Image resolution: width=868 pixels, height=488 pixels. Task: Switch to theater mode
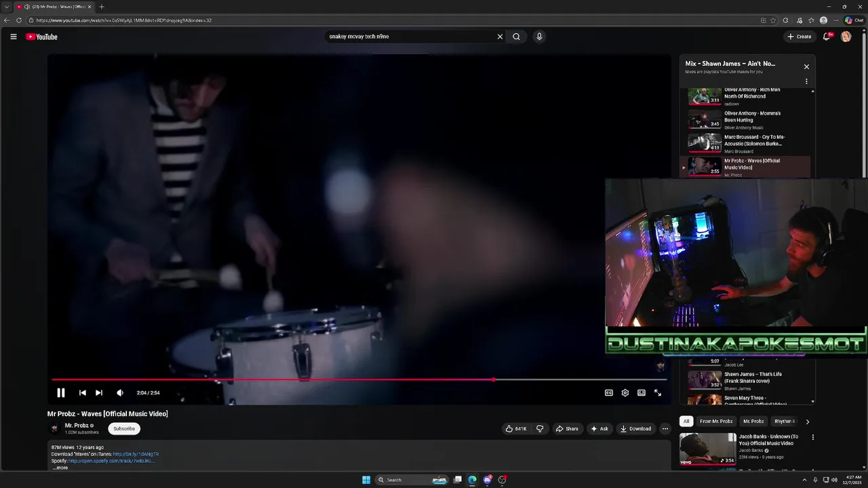[x=642, y=392]
